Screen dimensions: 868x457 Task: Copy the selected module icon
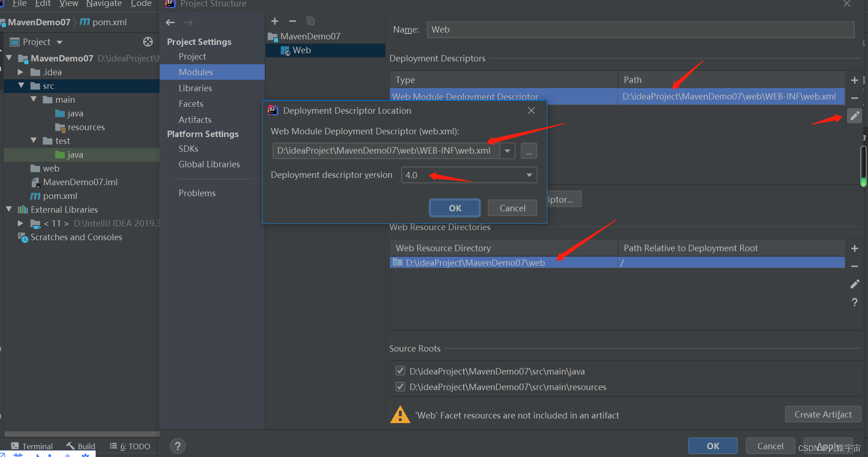tap(311, 21)
